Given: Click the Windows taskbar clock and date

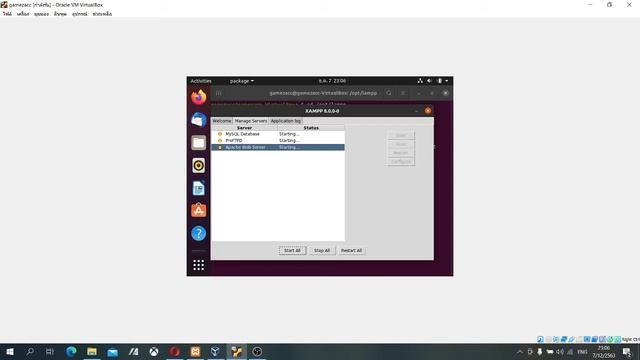Looking at the screenshot, I should pos(604,352).
